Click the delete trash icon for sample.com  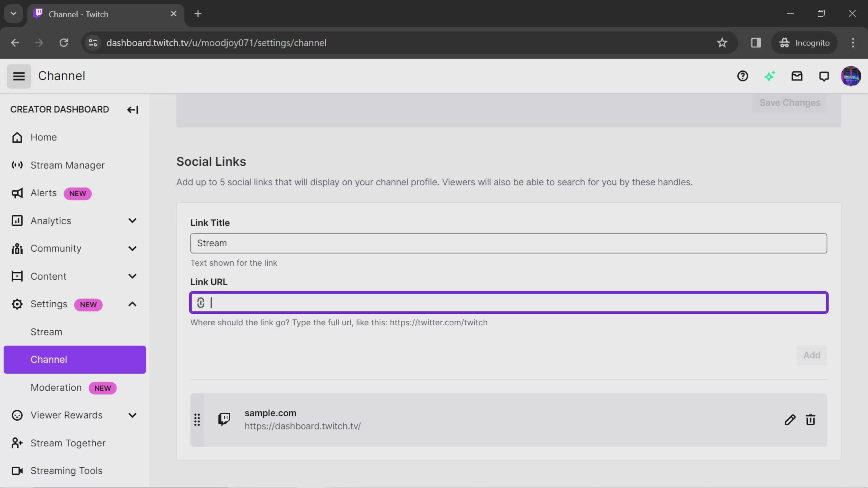pos(810,420)
